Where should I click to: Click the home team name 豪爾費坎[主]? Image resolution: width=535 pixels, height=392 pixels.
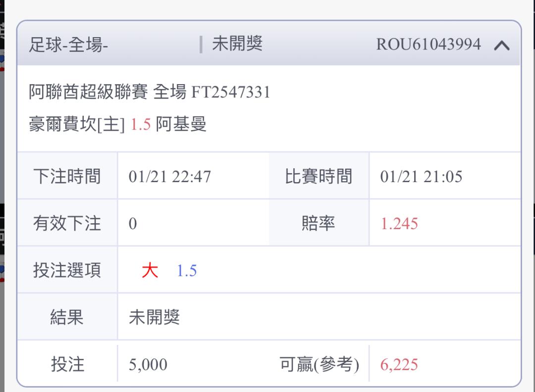pos(77,124)
